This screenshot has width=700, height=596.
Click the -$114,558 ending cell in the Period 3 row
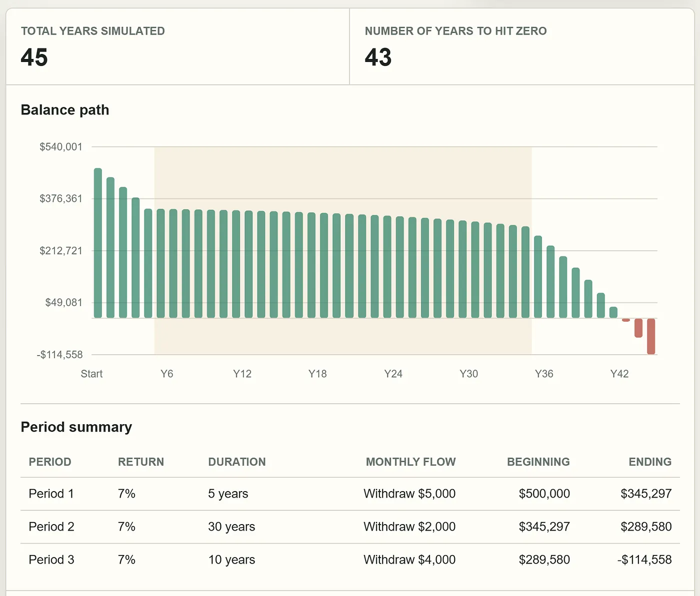(x=644, y=560)
